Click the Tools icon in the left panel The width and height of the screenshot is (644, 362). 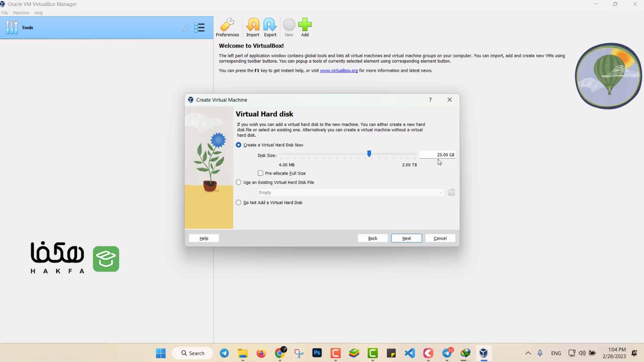pyautogui.click(x=12, y=27)
